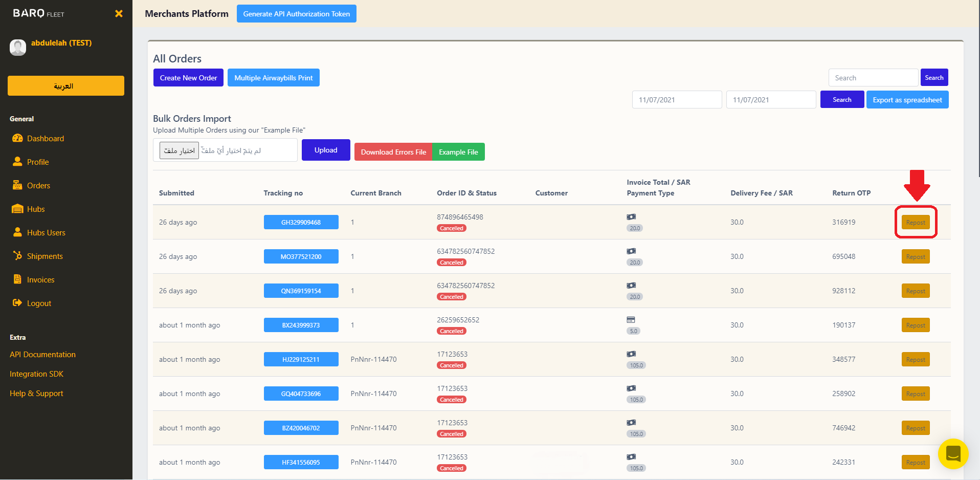The width and height of the screenshot is (980, 480).
Task: Go to Orders section
Action: pos(38,185)
